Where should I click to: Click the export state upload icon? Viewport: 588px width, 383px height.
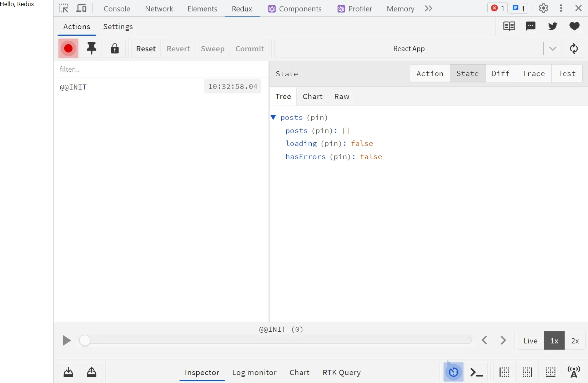[92, 372]
